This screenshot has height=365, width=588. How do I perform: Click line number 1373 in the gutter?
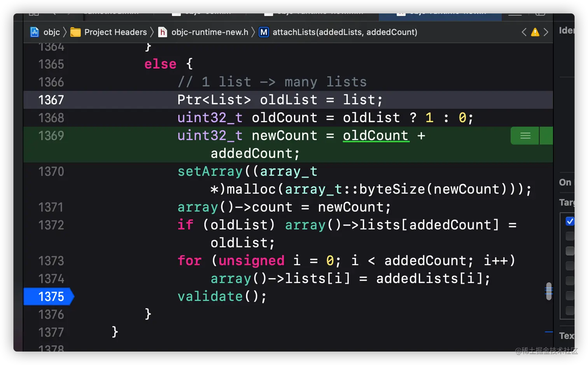pyautogui.click(x=51, y=261)
